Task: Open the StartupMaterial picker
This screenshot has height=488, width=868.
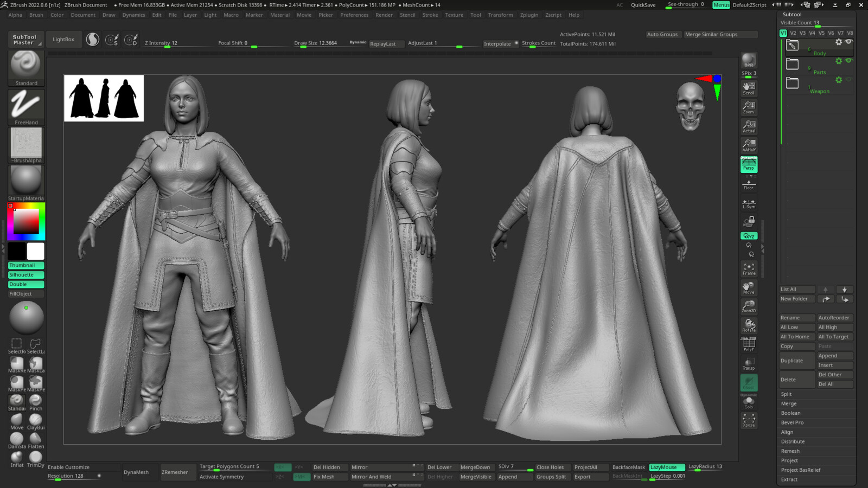Action: pyautogui.click(x=26, y=183)
